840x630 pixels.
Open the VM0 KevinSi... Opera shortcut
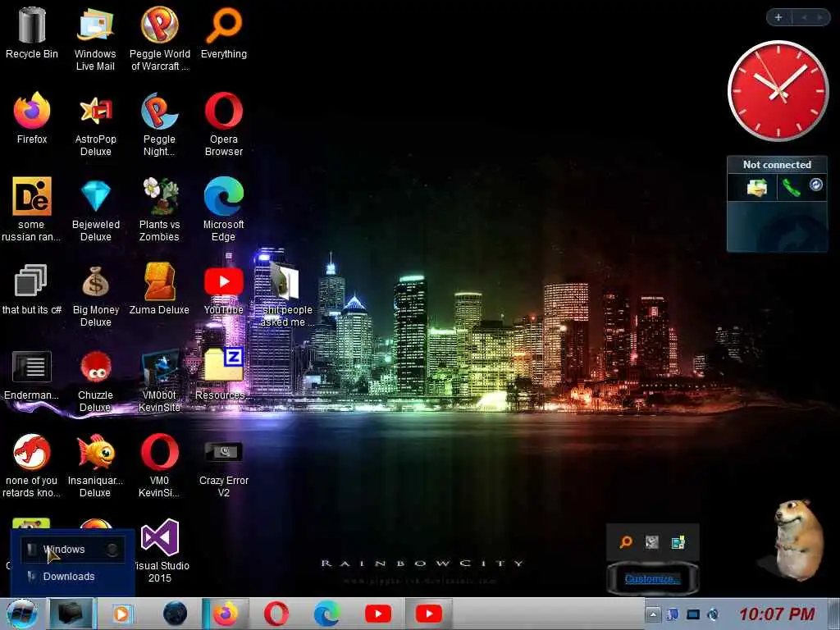[159, 466]
